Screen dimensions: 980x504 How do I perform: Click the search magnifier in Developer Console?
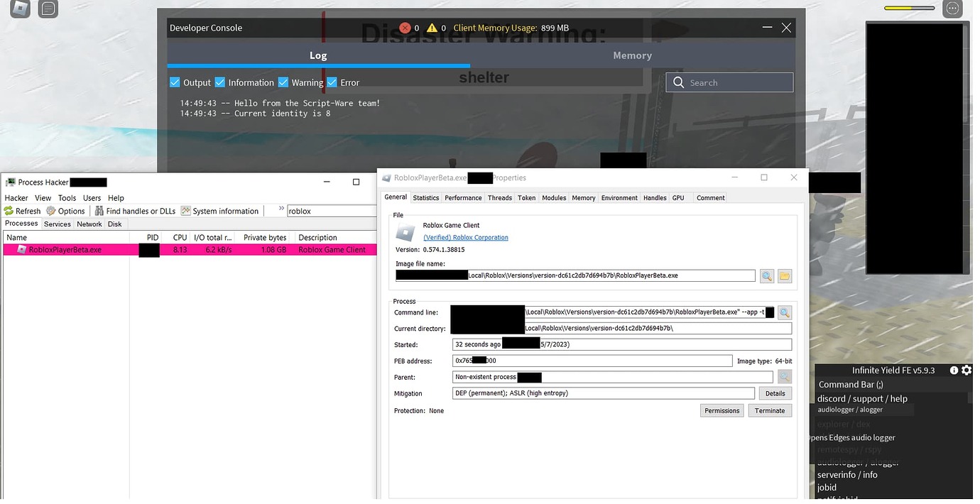(678, 82)
